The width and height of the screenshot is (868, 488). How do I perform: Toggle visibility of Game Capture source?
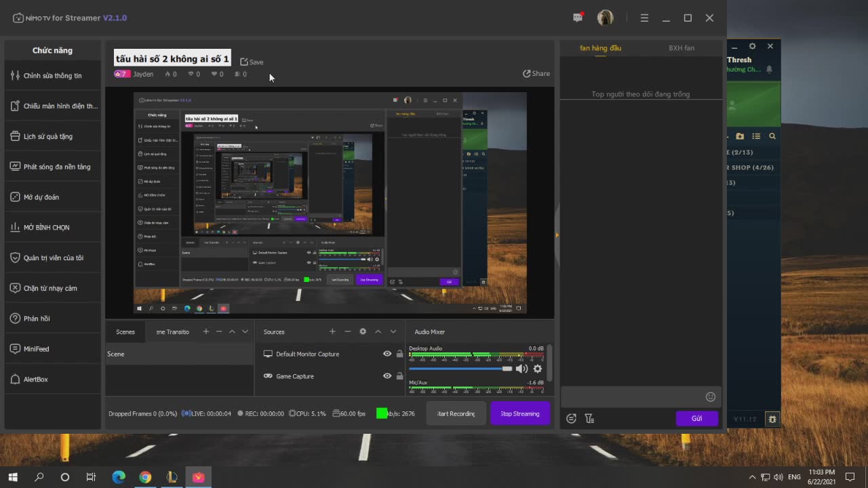[387, 375]
